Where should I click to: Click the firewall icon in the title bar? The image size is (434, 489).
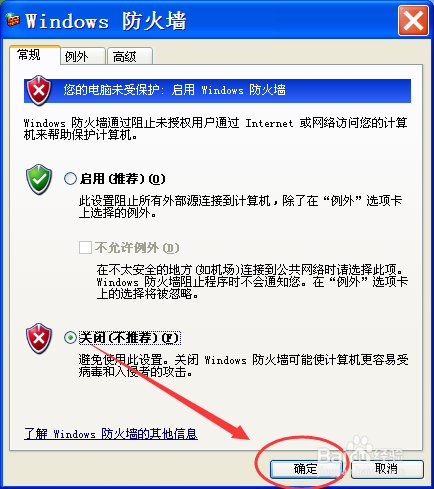pyautogui.click(x=13, y=20)
